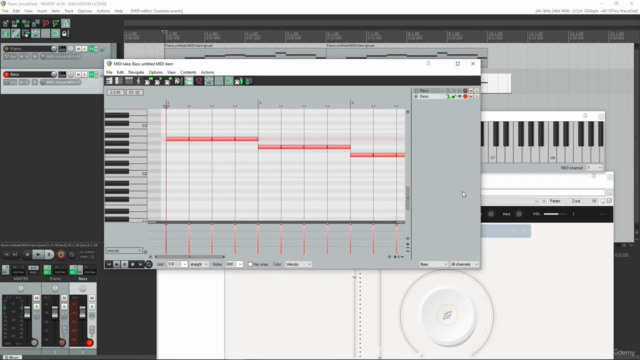The image size is (640, 360).
Task: Adjust the Bass channel volume fader in mixer
Action: (82, 313)
